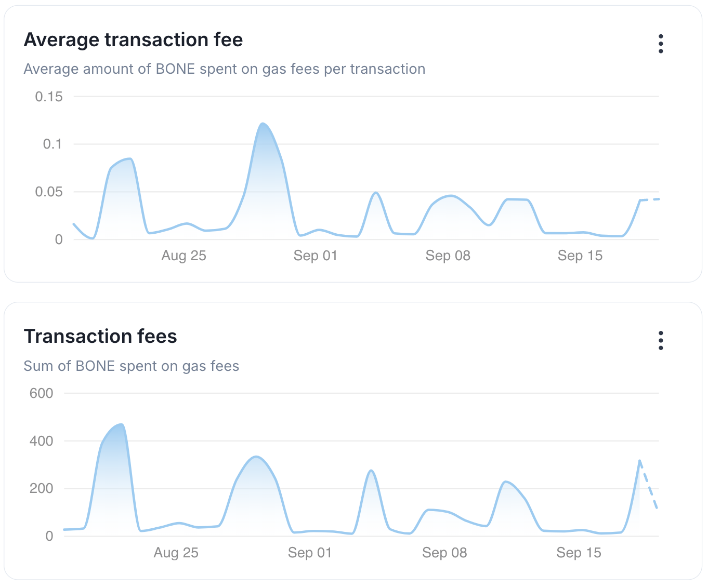Click Sep 15 on the Transaction fees axis
The width and height of the screenshot is (708, 588).
tap(579, 553)
